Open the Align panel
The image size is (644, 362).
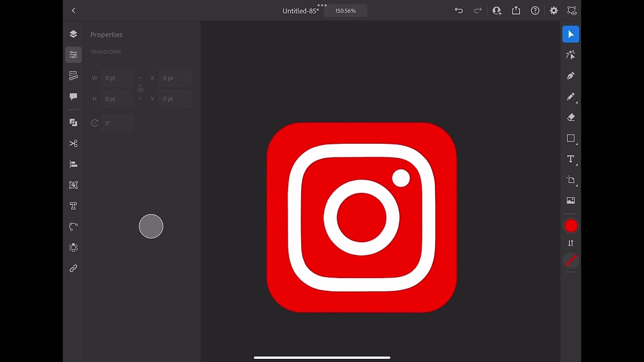tap(73, 164)
